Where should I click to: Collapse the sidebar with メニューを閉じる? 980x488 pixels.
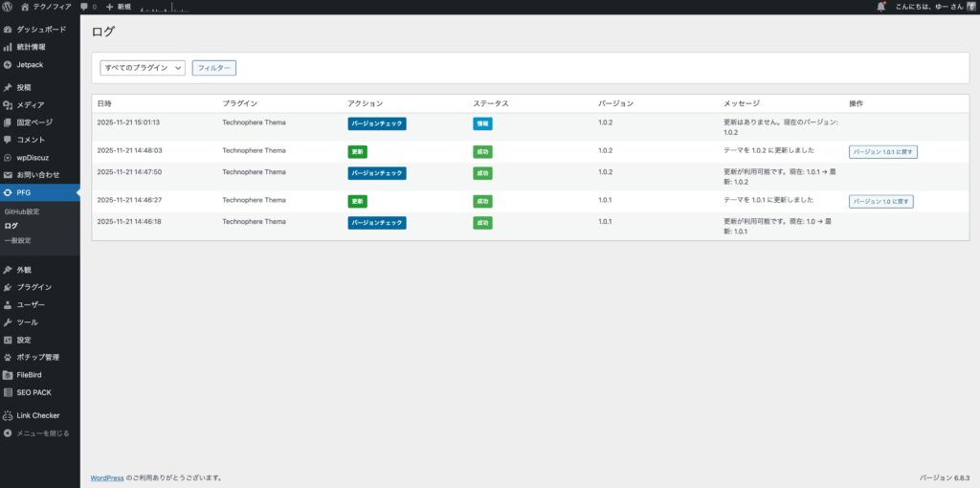point(36,433)
